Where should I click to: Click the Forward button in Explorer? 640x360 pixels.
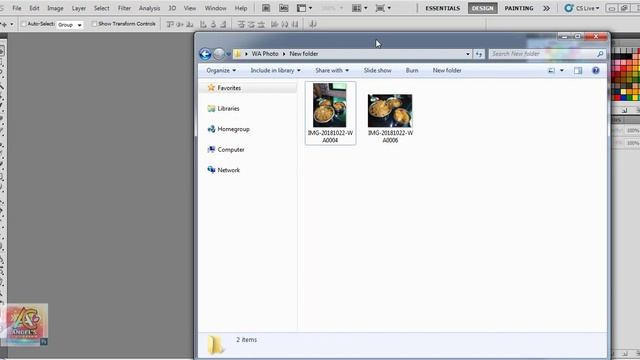(219, 54)
